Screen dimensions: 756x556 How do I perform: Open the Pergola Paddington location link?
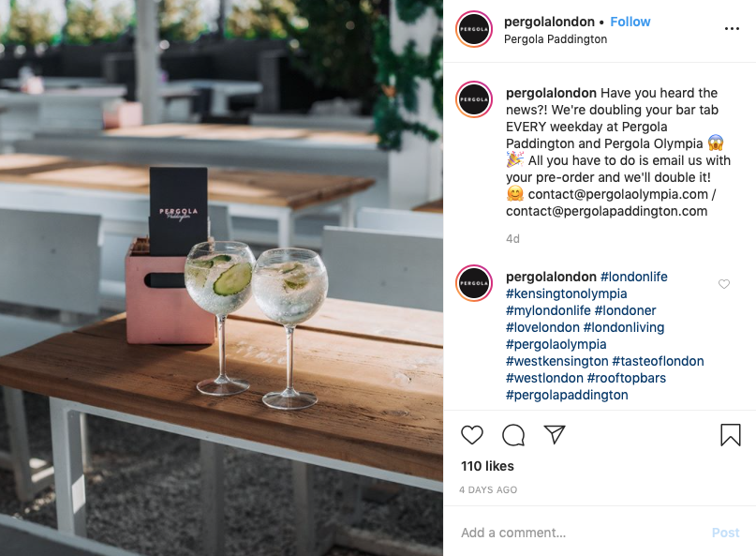tap(556, 39)
